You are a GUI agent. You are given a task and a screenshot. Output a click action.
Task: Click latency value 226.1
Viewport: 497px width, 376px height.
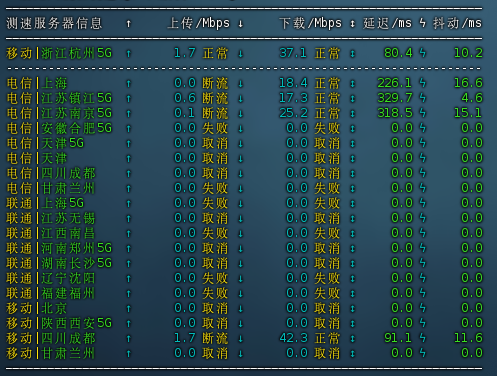[x=395, y=83]
